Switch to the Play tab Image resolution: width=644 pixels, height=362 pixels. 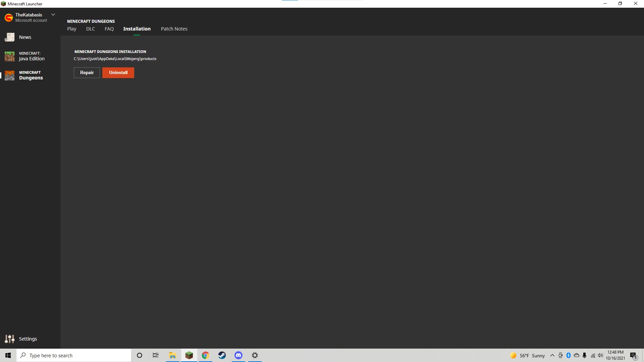pyautogui.click(x=71, y=29)
